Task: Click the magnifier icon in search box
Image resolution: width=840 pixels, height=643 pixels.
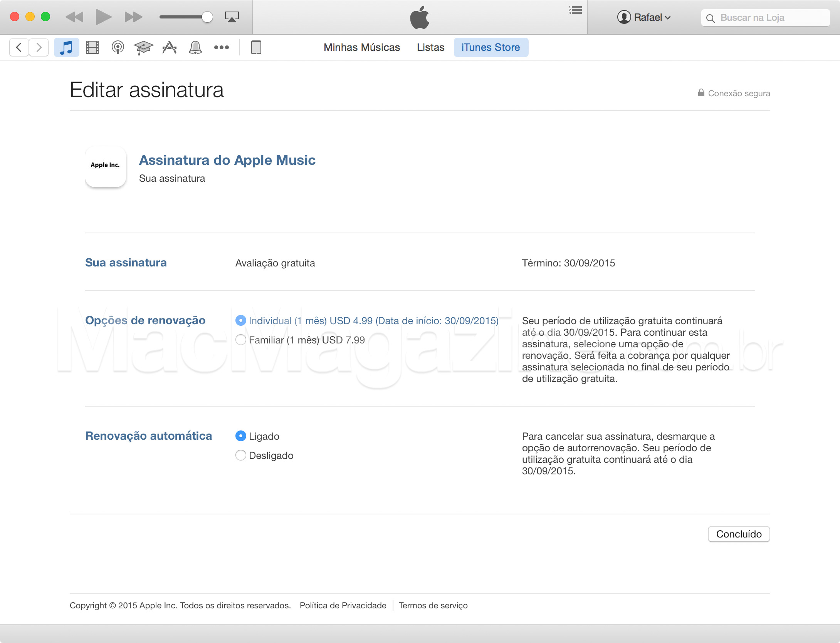Action: [x=711, y=18]
